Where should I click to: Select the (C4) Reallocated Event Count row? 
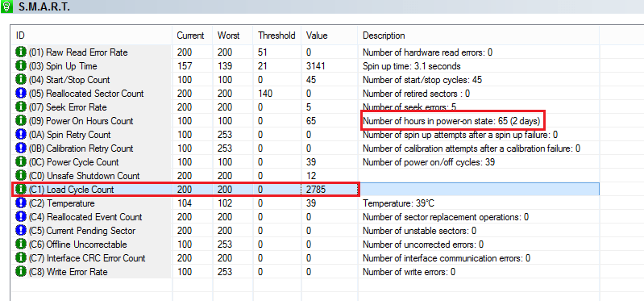(x=305, y=217)
